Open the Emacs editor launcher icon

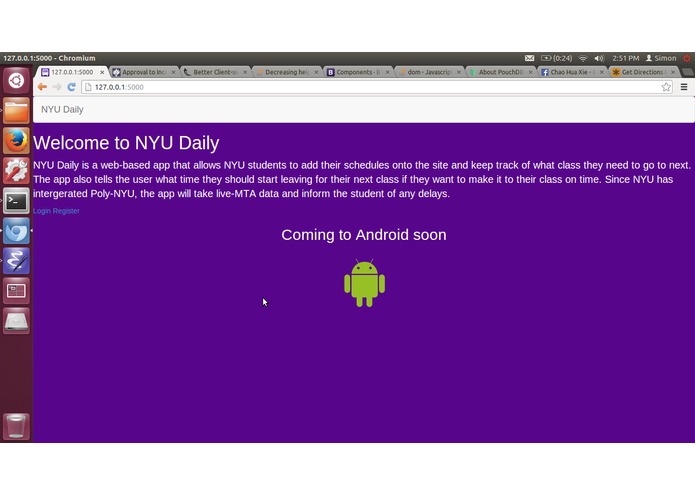click(x=16, y=261)
